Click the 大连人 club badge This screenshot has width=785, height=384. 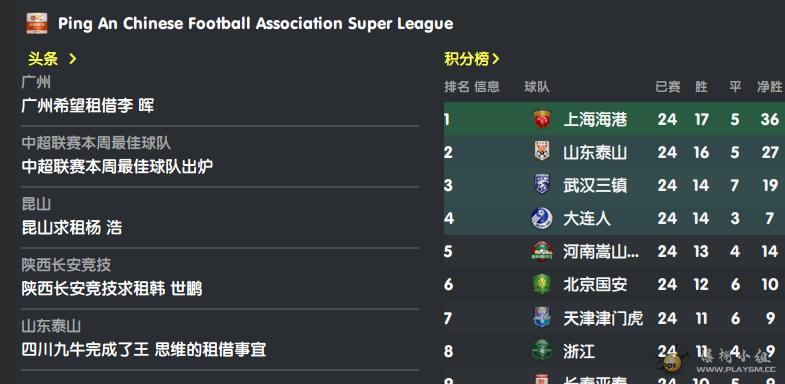[542, 218]
